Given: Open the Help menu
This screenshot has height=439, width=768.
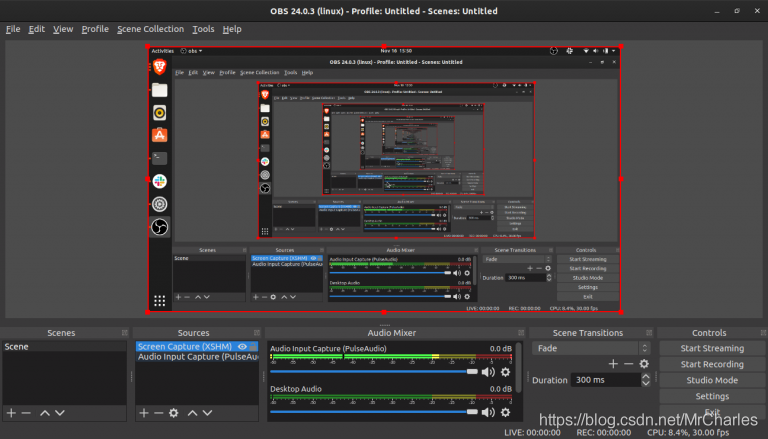Looking at the screenshot, I should [232, 29].
